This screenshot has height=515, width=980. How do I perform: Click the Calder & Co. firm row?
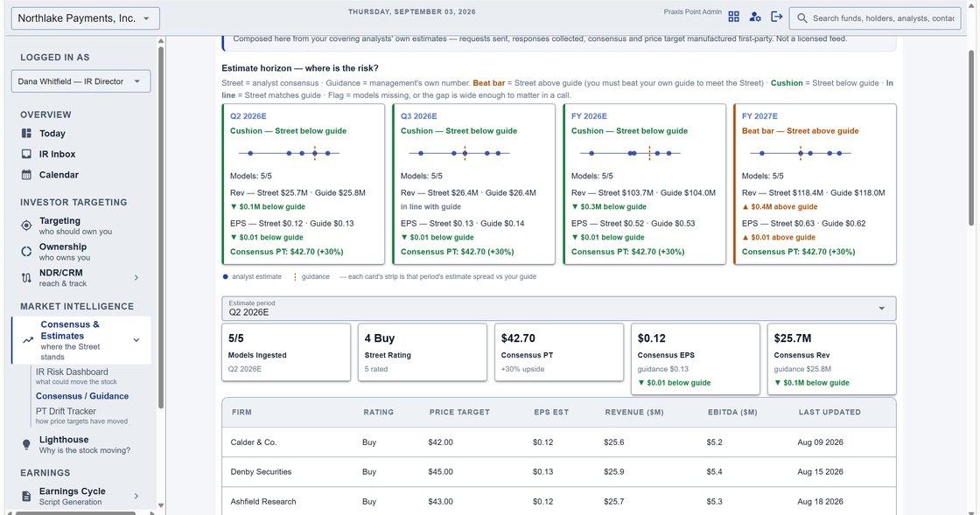click(559, 442)
